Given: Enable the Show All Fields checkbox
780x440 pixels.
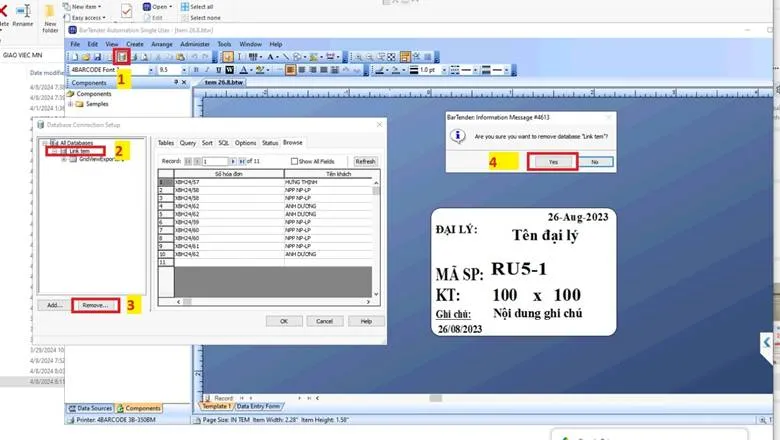Looking at the screenshot, I should [x=294, y=161].
